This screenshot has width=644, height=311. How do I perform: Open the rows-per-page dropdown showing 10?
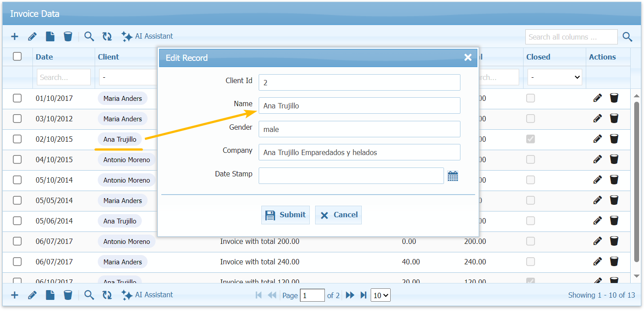380,295
